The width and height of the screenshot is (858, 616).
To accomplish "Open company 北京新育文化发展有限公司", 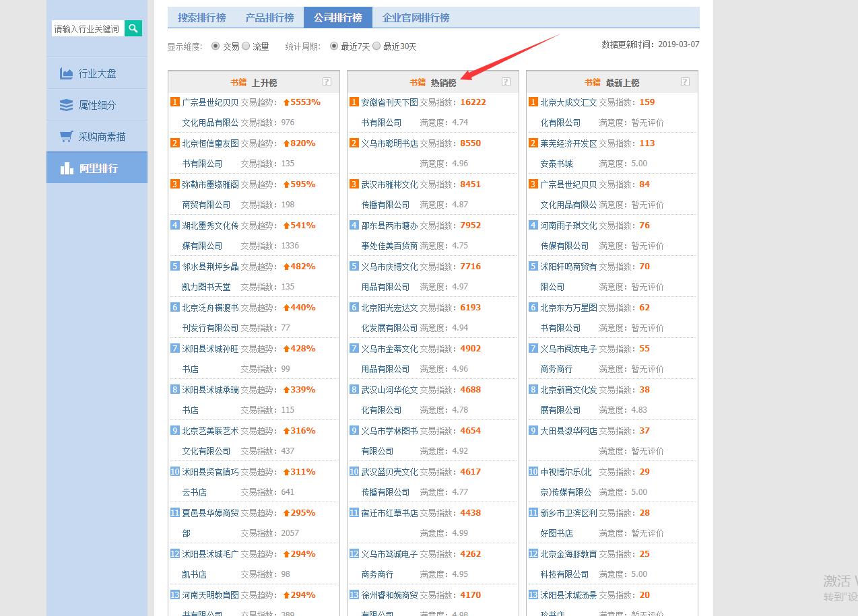I will pos(568,400).
